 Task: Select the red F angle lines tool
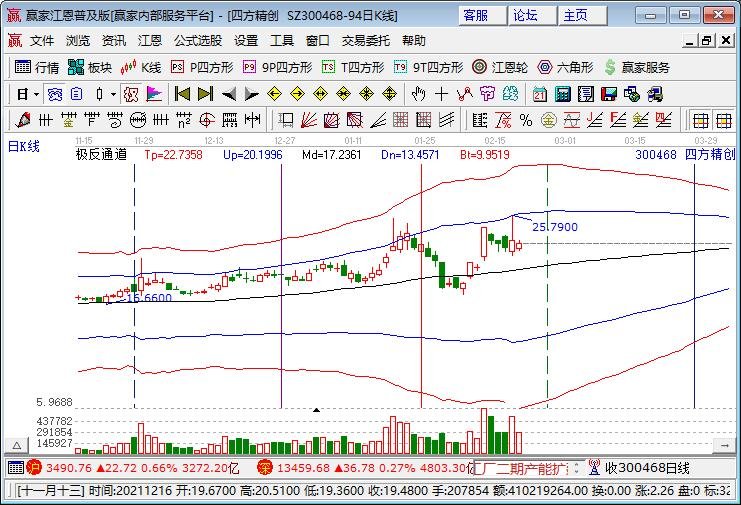(618, 120)
